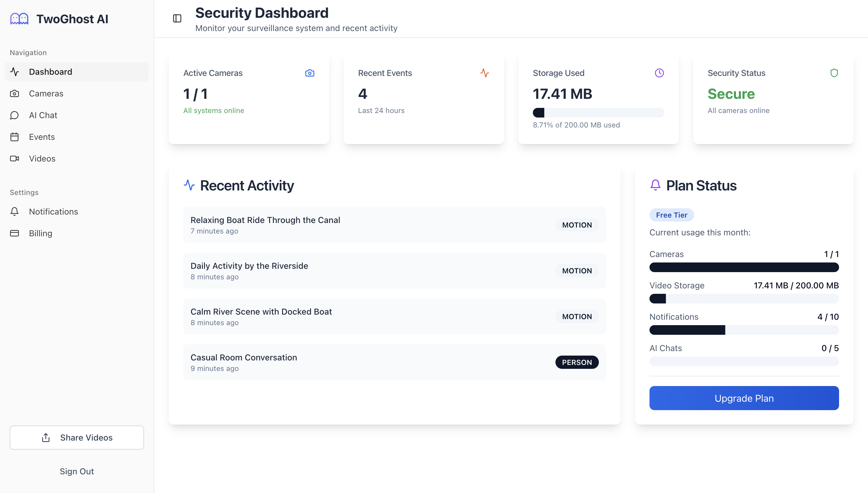Click the Free Tier badge
Screen dimensions: 868x493
coord(671,215)
